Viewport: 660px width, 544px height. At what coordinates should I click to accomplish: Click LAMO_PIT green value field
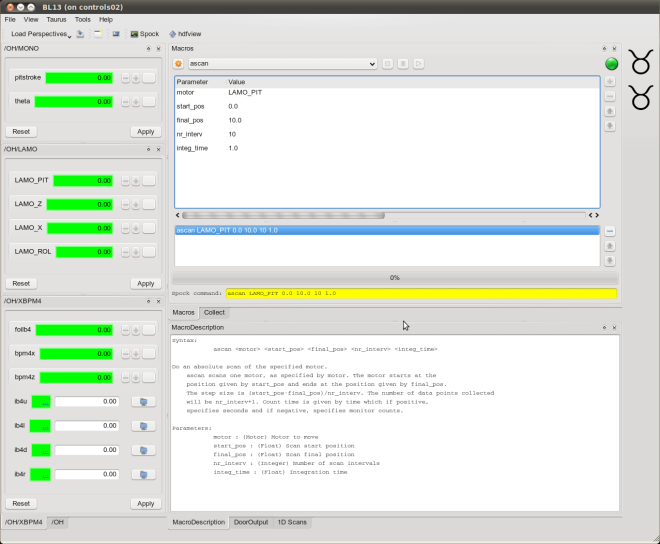point(83,181)
